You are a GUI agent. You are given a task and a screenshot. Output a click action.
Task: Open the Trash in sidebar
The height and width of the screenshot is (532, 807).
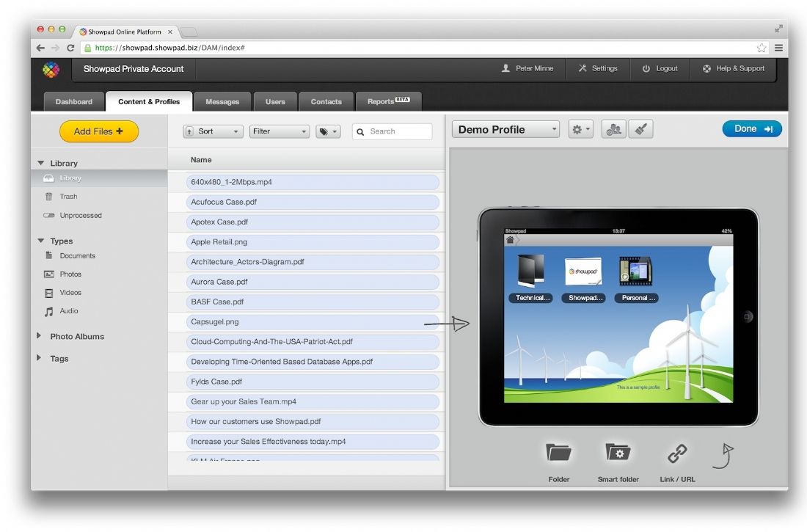coord(68,196)
